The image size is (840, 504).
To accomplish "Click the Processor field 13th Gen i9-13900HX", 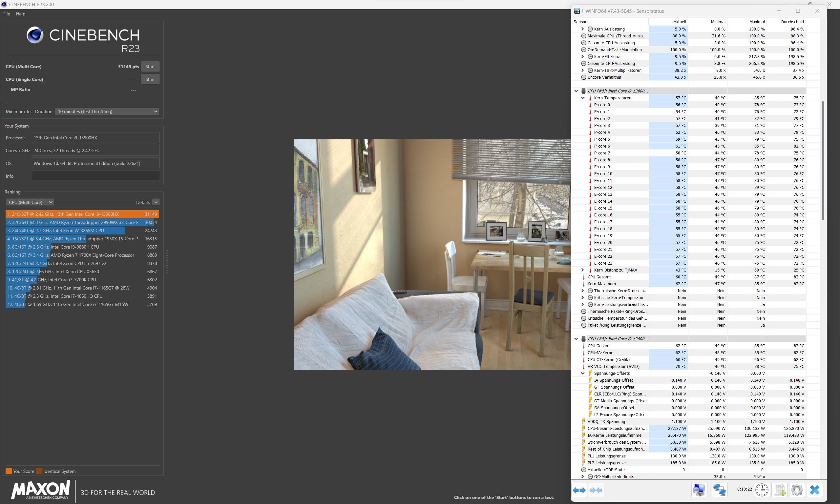I will [96, 137].
